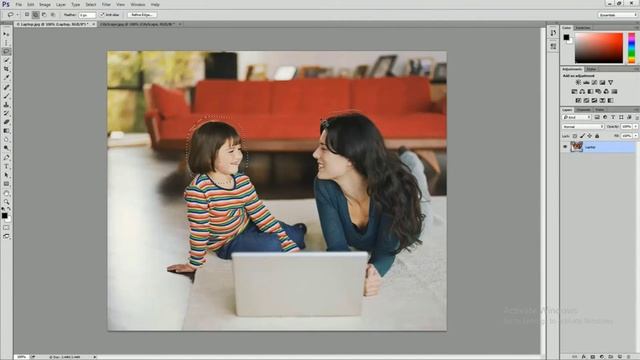
Task: Change the screen mode from the toolbox
Action: point(6,236)
